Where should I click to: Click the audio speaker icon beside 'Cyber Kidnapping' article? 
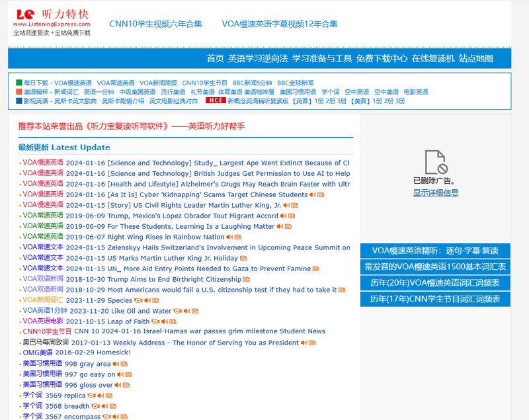[x=313, y=194]
